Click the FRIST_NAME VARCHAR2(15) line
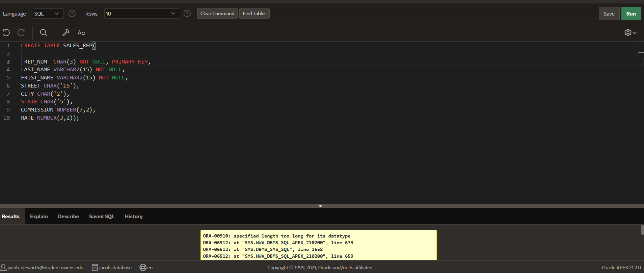The width and height of the screenshot is (644, 273). click(x=74, y=77)
